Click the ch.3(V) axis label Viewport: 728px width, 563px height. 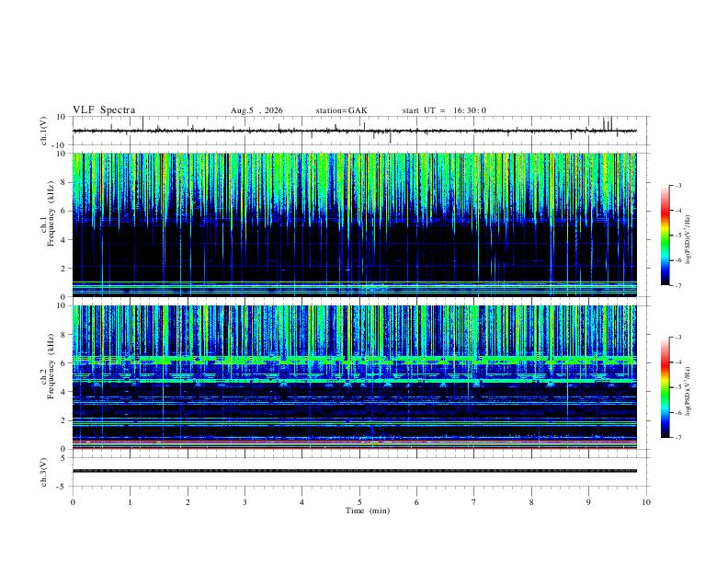tap(44, 473)
